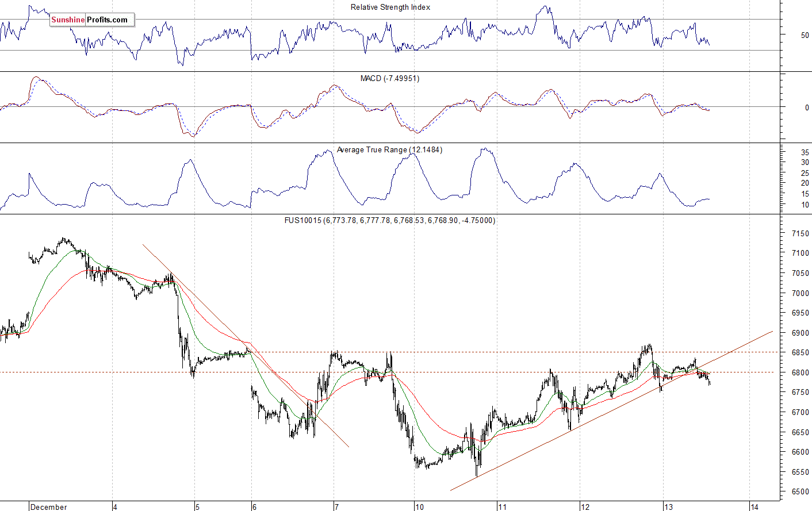Viewport: 812px width, 511px height.
Task: Click the Average True Range (12.1484) label
Action: pyautogui.click(x=389, y=150)
